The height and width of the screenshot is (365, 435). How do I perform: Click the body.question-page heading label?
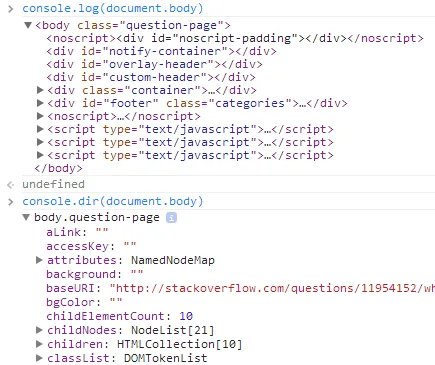click(97, 217)
